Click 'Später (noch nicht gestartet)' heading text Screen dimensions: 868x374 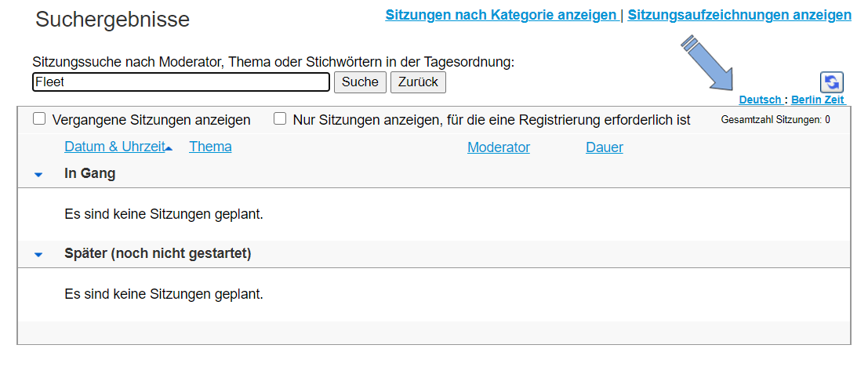(158, 254)
